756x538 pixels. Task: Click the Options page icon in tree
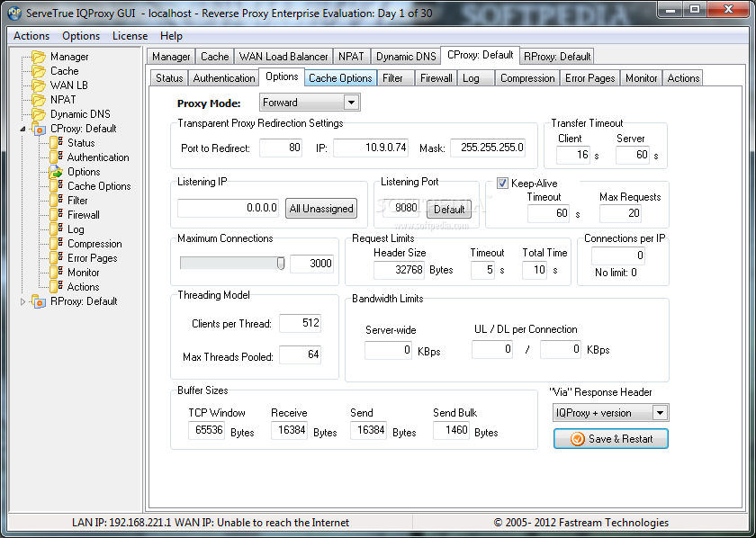57,172
